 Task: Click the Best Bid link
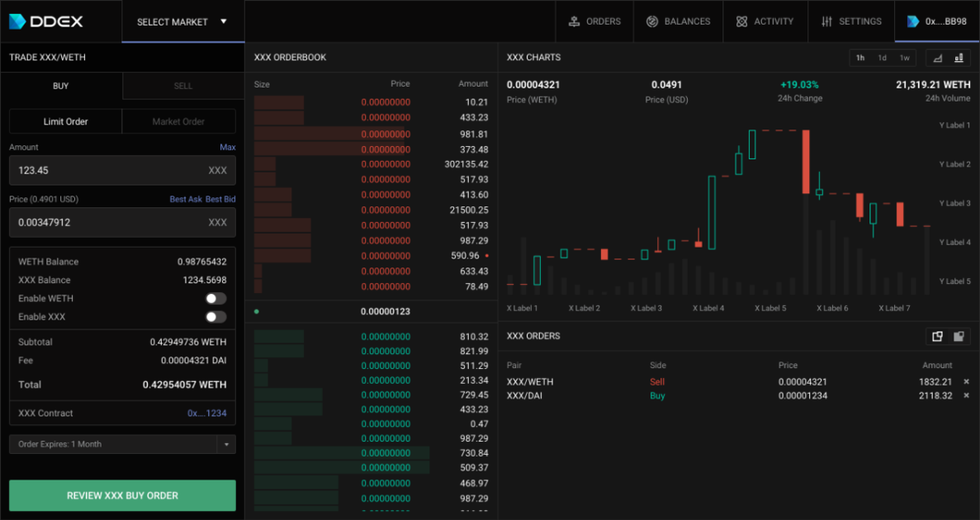[x=220, y=200]
